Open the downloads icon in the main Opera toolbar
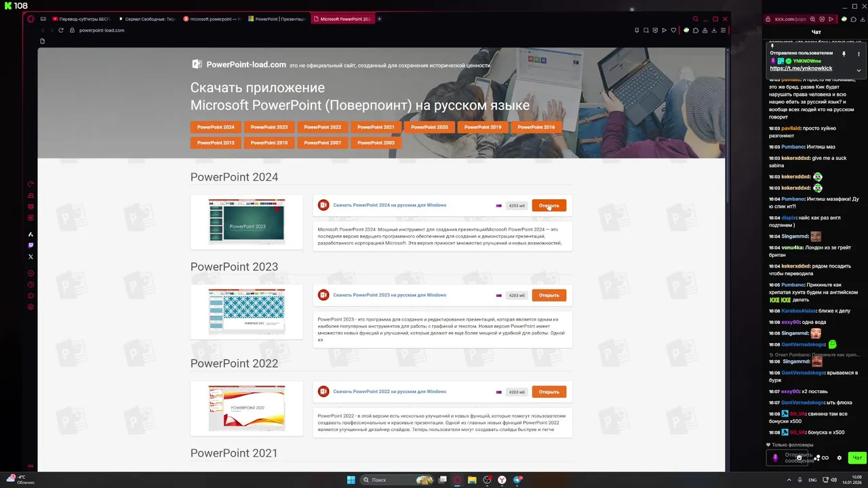The image size is (868, 488). click(x=713, y=30)
